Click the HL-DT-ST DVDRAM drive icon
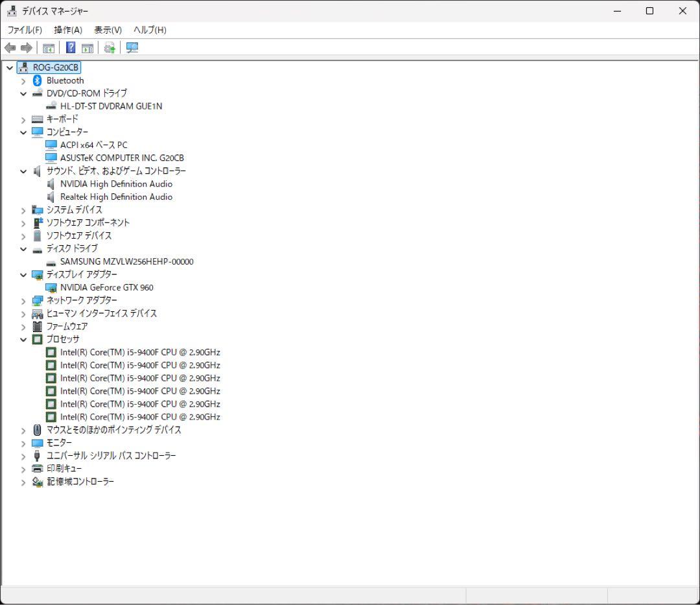700x605 pixels. pyautogui.click(x=51, y=106)
